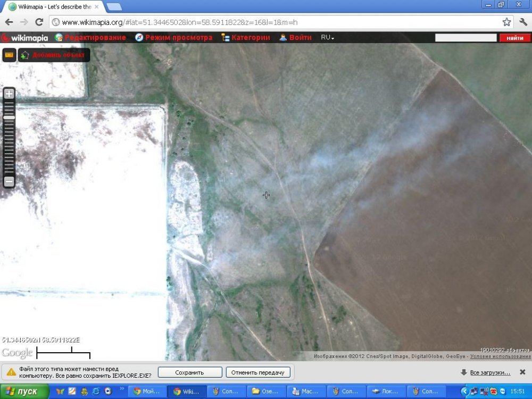Click the Wikimapia logo
The image size is (532, 399).
coord(24,38)
